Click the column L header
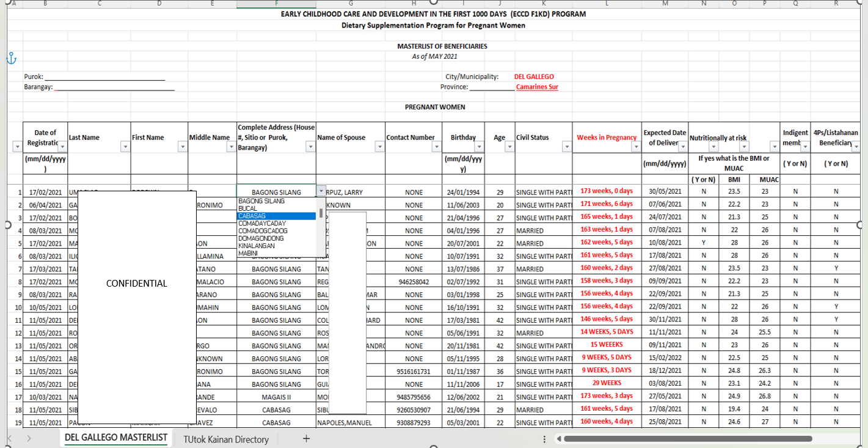This screenshot has height=448, width=868. tap(607, 3)
